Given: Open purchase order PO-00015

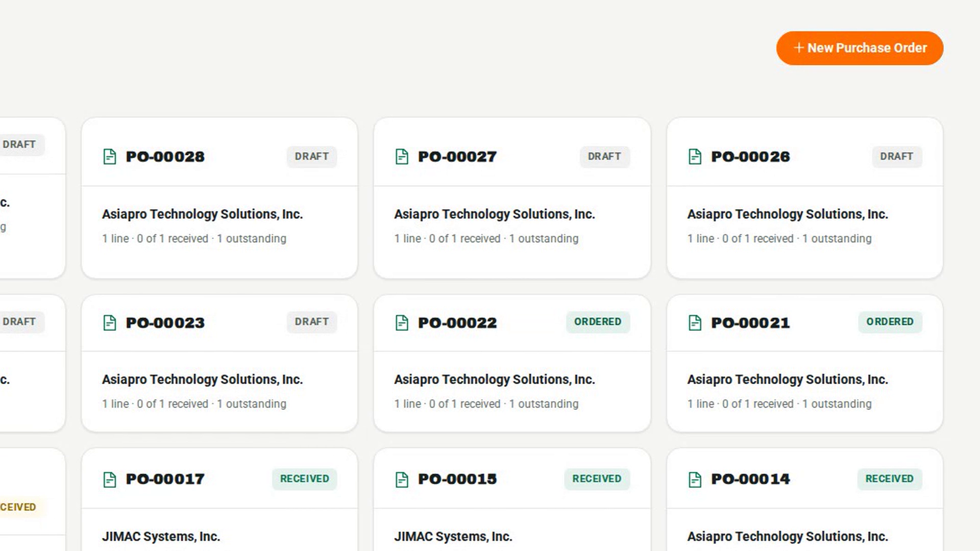Looking at the screenshot, I should [457, 479].
